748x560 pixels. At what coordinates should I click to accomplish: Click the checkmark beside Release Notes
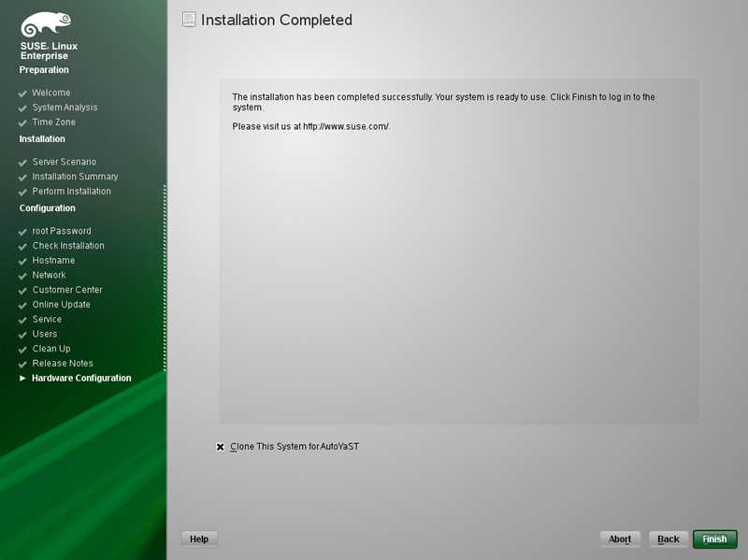point(22,365)
